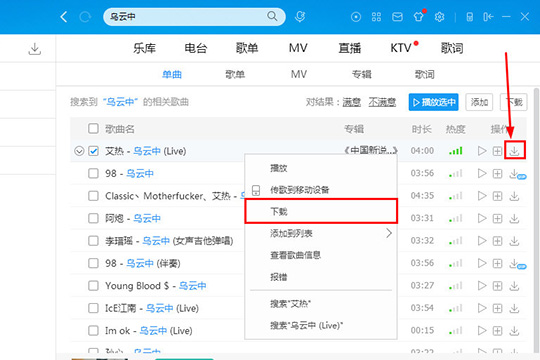Check the first 98 - 乌云中 checkbox
The width and height of the screenshot is (540, 360).
point(93,173)
